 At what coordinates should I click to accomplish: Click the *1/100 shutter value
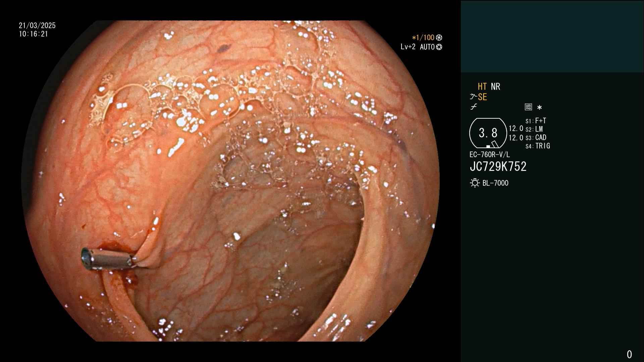[423, 38]
